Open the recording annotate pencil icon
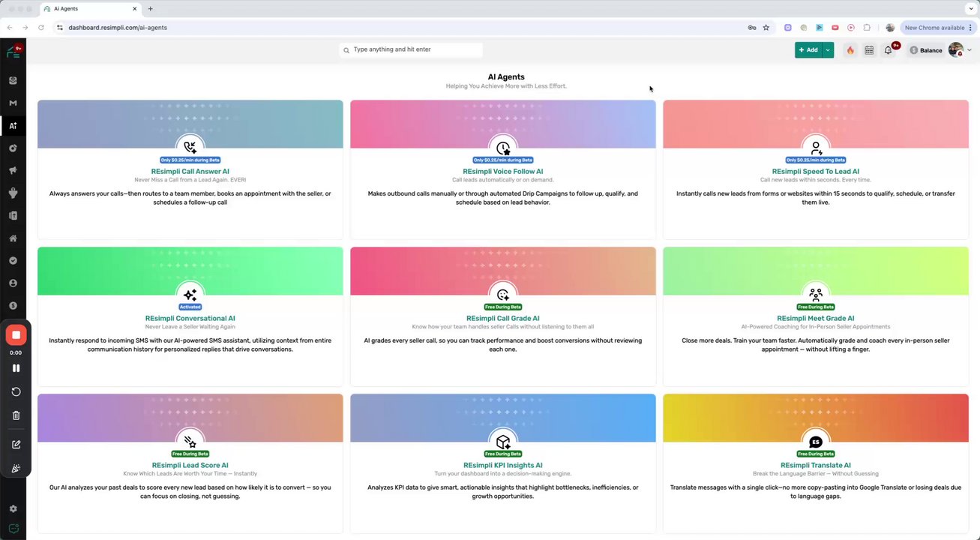980x540 pixels. (x=16, y=445)
